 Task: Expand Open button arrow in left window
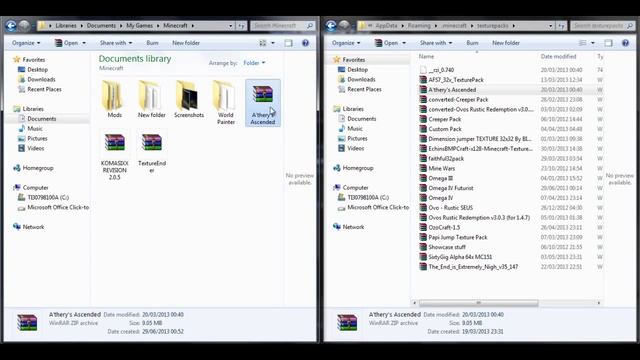tap(84, 43)
